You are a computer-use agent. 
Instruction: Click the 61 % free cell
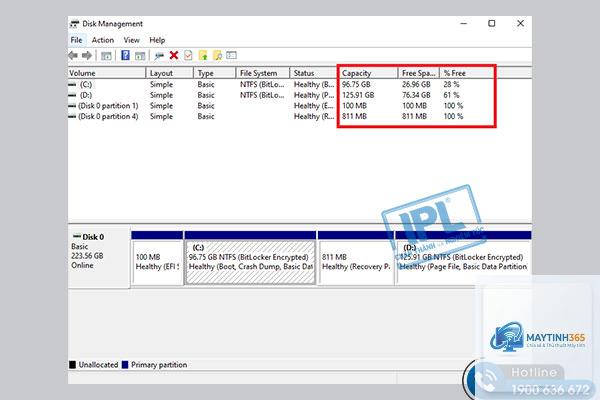(x=451, y=95)
